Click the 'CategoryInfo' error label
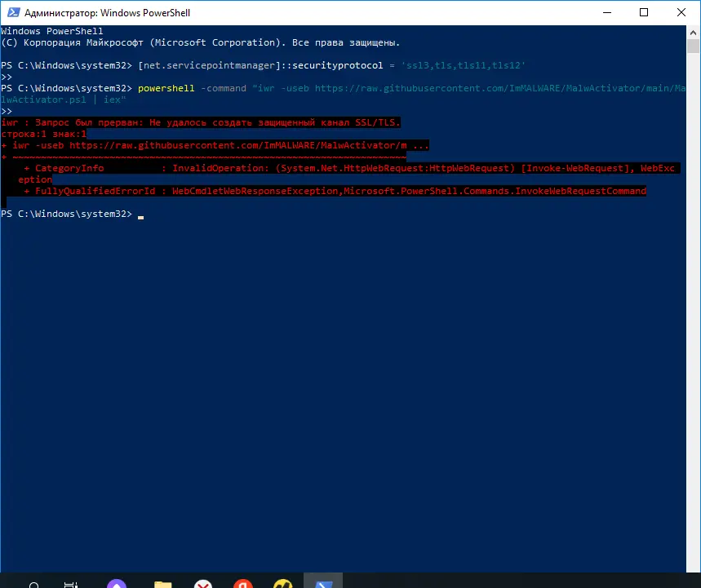Viewport: 701px width, 588px height. (x=69, y=168)
